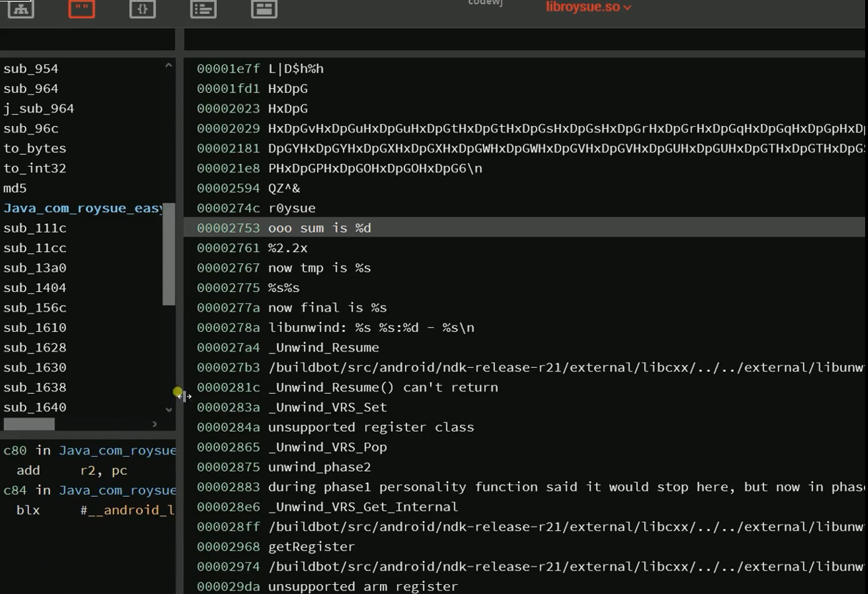Open the graph view icon in toolbar
Image resolution: width=868 pixels, height=594 pixels.
(x=21, y=9)
